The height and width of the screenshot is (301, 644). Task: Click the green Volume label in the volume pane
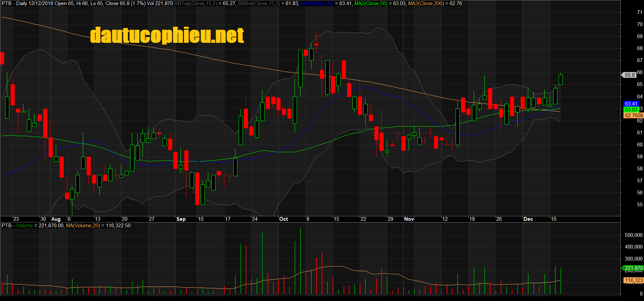coord(24,226)
